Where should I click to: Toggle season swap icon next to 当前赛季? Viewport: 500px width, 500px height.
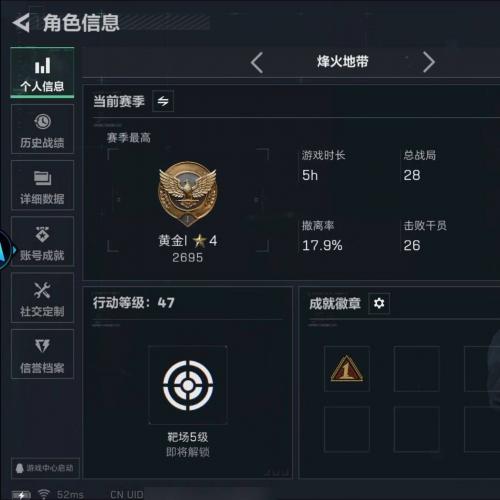[163, 101]
